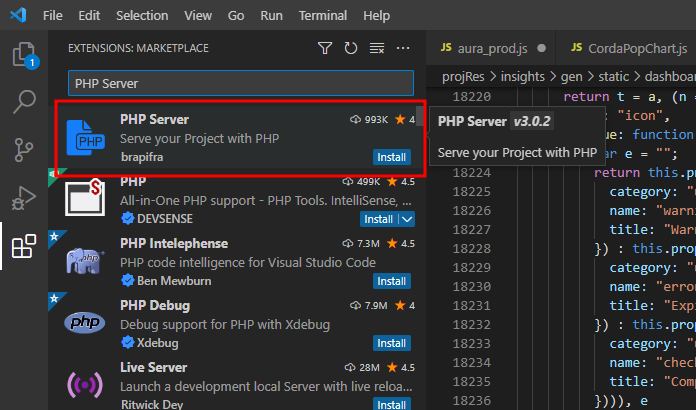Viewport: 696px width, 410px height.
Task: Open install options dropdown for DEVSENSE PHP
Action: (407, 219)
